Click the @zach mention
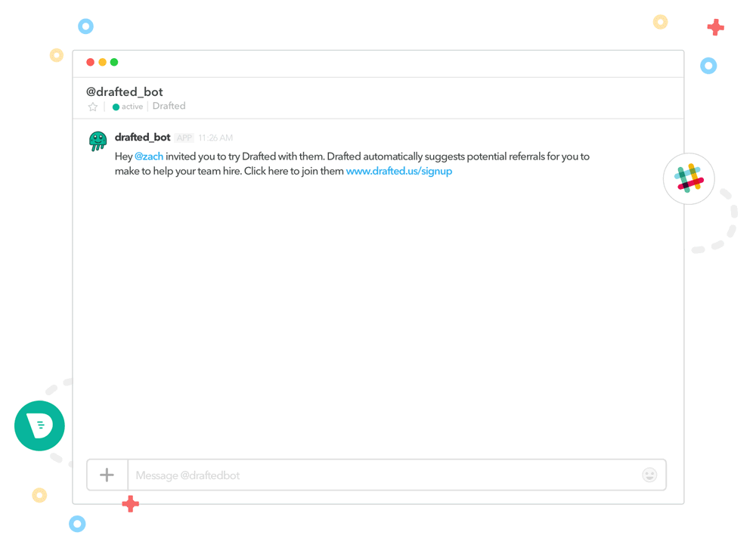This screenshot has height=554, width=756. [149, 156]
